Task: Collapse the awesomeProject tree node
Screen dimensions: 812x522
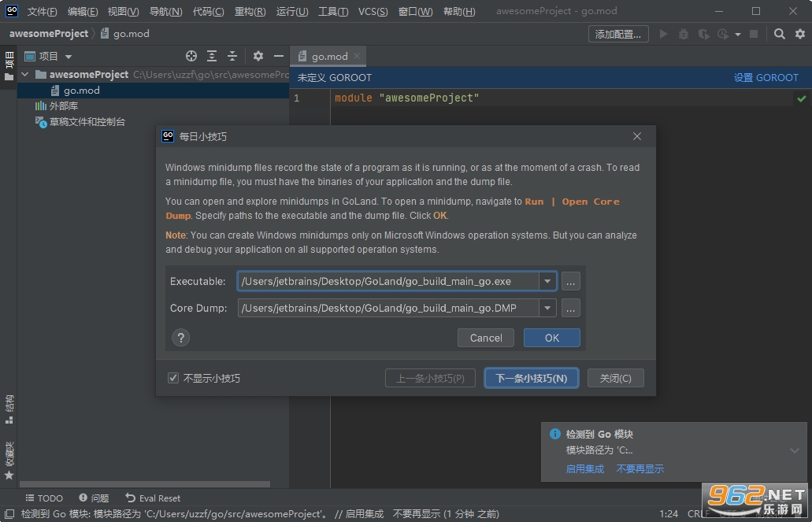Action: click(24, 74)
